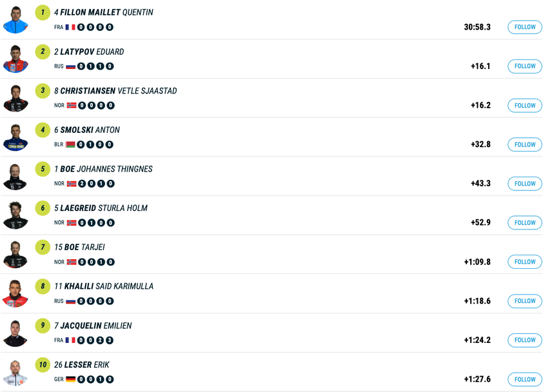543x392 pixels.
Task: Select Khalili Said Karimulla's name
Action: [104, 286]
